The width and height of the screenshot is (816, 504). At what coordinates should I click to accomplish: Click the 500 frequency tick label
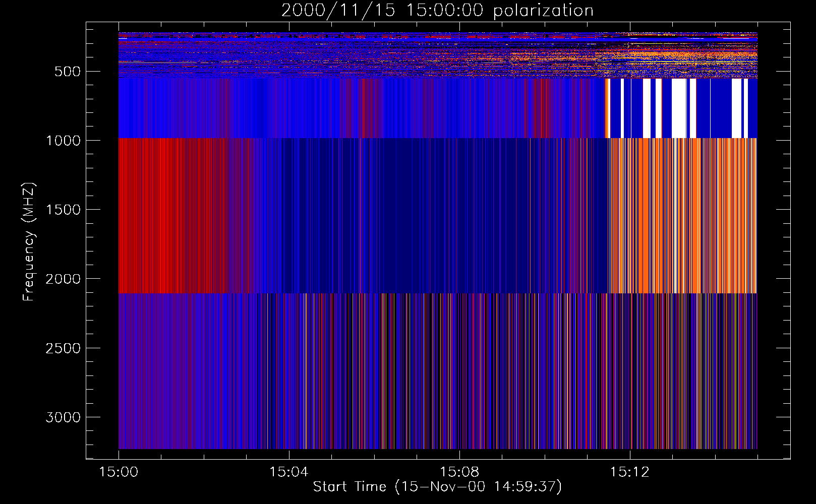pyautogui.click(x=68, y=72)
